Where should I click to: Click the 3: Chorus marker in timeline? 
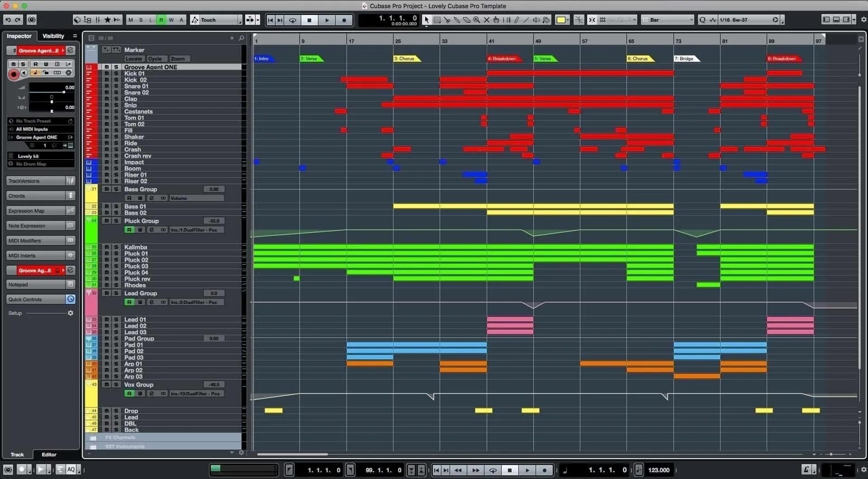point(406,58)
